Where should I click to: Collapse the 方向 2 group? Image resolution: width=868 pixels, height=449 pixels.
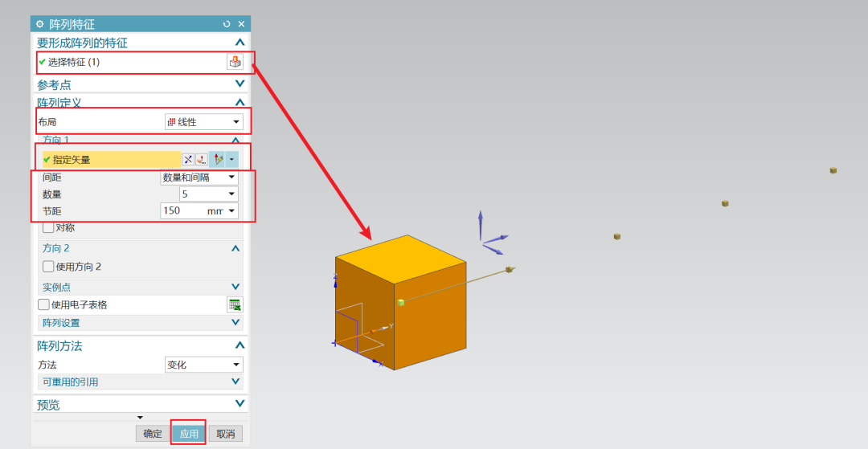pyautogui.click(x=235, y=248)
